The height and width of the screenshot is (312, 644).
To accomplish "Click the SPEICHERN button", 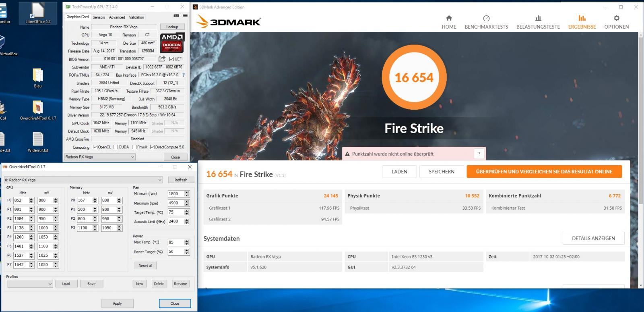I will coord(442,171).
